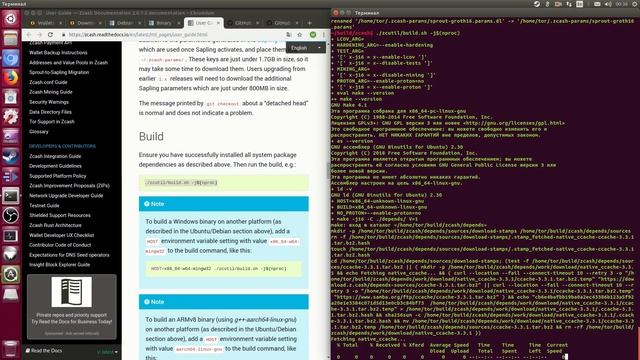Switch to the last GitHub tab
This screenshot has height=360, width=640.
(282, 23)
